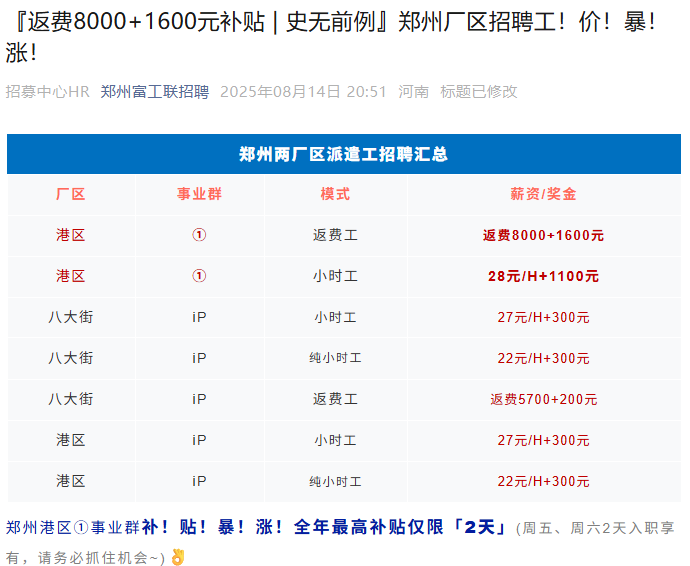Click the 返费5700+200元 salary cell
This screenshot has width=690, height=566.
[x=543, y=400]
